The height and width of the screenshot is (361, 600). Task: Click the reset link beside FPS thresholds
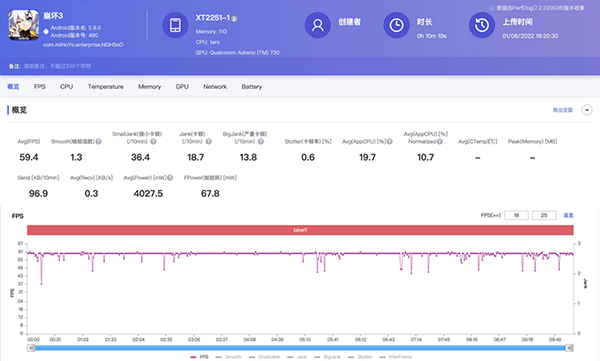[x=568, y=216]
